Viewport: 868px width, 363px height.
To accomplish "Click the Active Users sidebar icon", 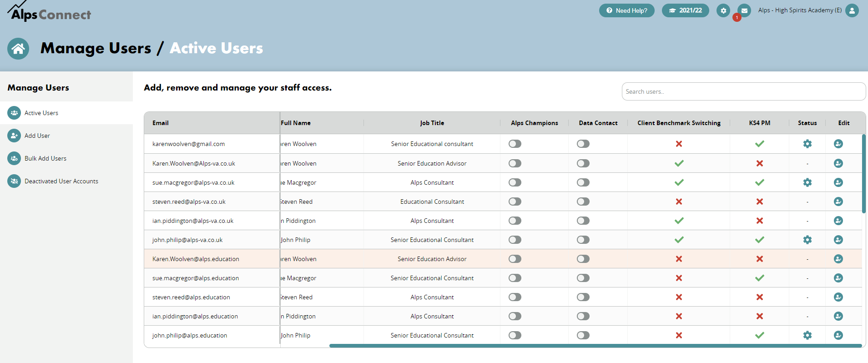I will coord(14,113).
